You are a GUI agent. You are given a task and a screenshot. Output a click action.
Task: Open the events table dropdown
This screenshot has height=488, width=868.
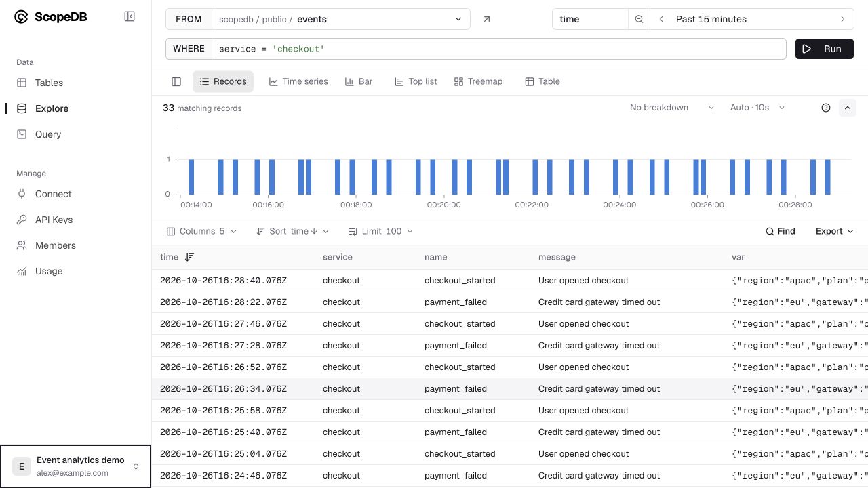tap(341, 19)
